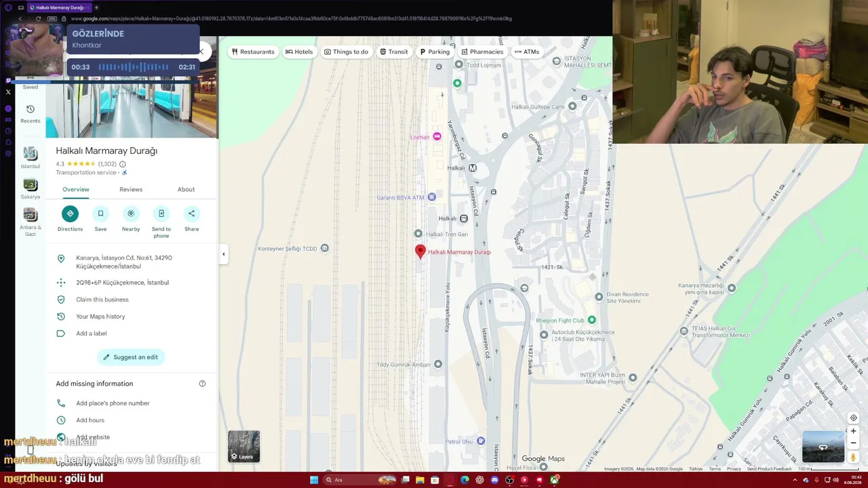
Task: Select the pink Lojman map marker
Action: 437,136
